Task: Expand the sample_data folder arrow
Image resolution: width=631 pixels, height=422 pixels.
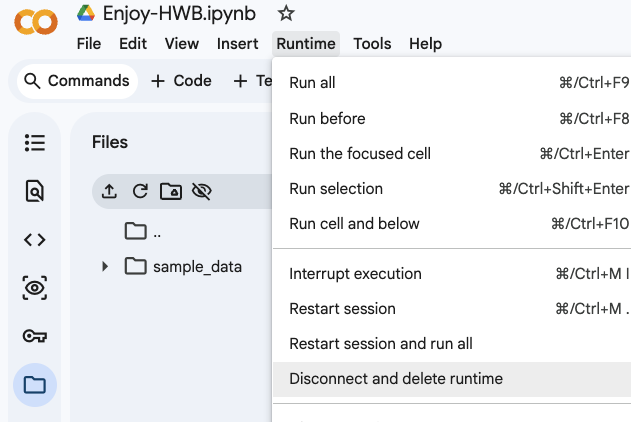Action: [105, 267]
